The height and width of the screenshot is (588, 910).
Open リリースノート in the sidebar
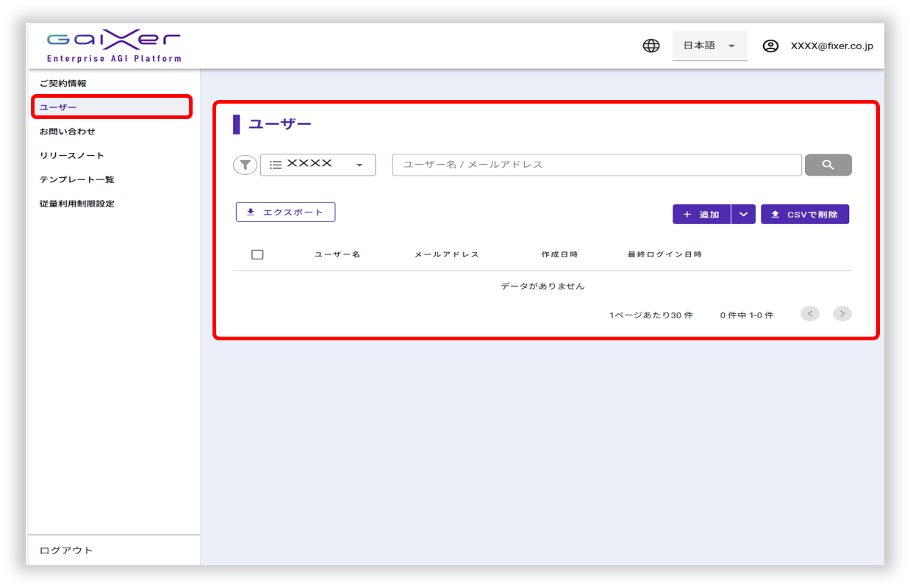[72, 156]
